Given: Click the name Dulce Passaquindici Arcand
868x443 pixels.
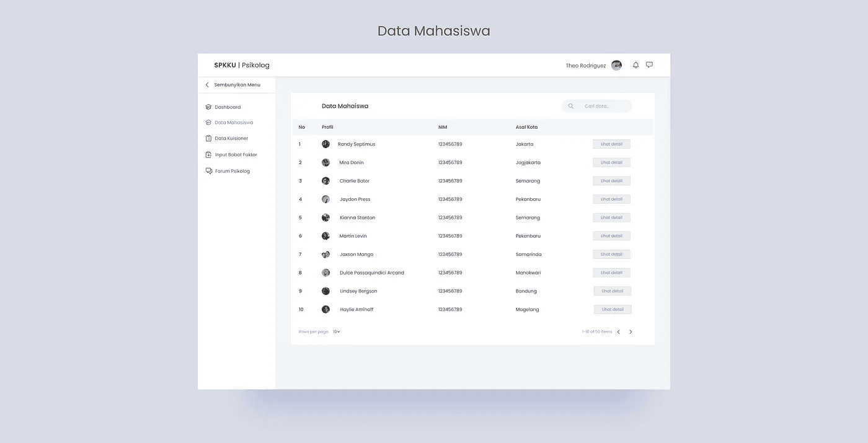Looking at the screenshot, I should click(372, 273).
